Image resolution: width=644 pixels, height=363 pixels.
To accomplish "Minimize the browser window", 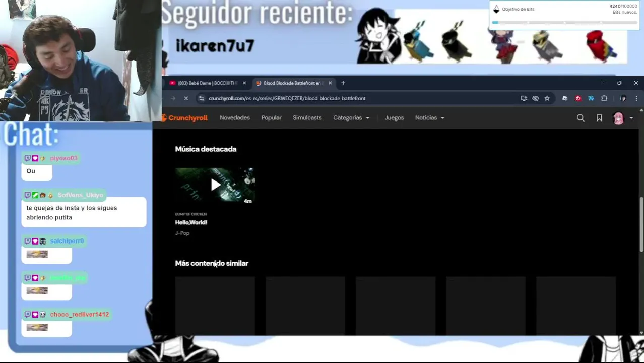I will pyautogui.click(x=603, y=83).
